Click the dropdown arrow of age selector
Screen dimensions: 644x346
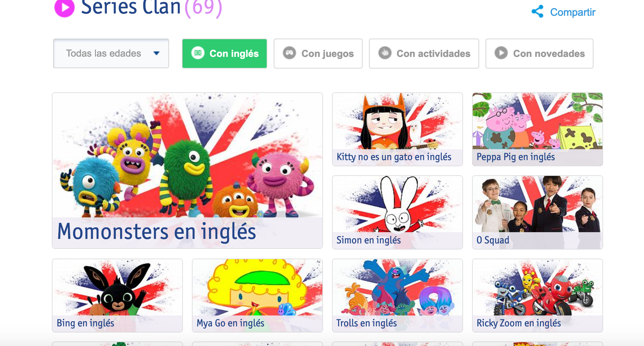156,53
